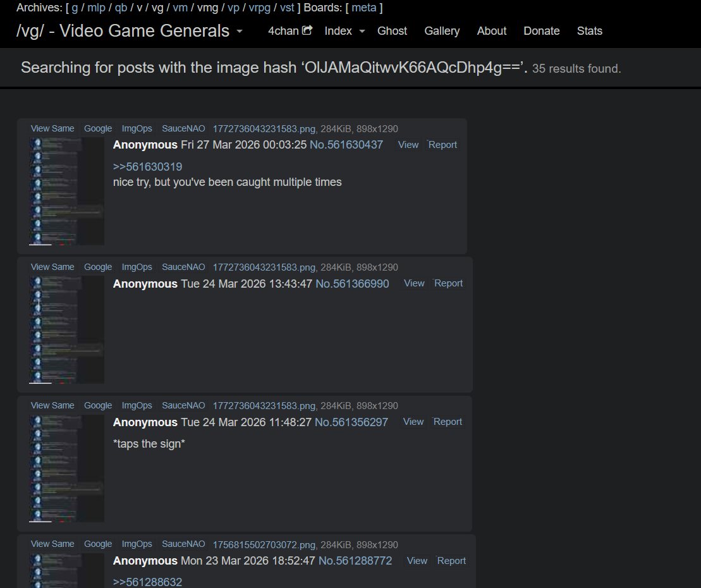Follow the >>561630319 reply quote link
701x588 pixels.
click(147, 167)
